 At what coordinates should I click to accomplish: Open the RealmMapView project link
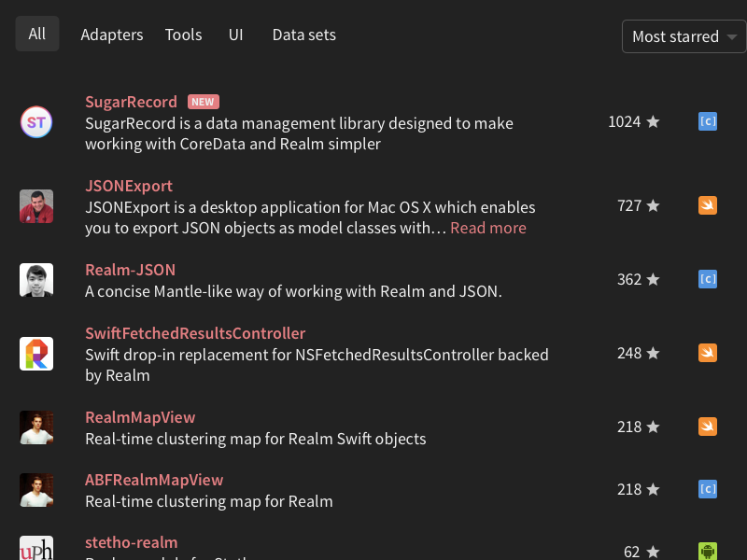pos(140,417)
